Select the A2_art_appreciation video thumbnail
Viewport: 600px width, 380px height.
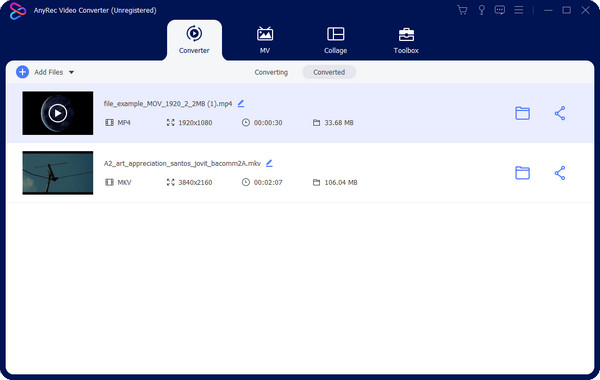58,173
